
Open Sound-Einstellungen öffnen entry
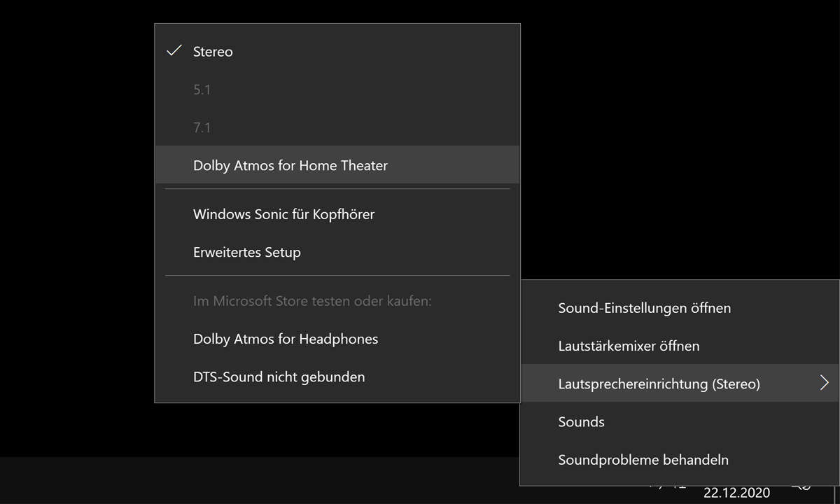coord(680,308)
